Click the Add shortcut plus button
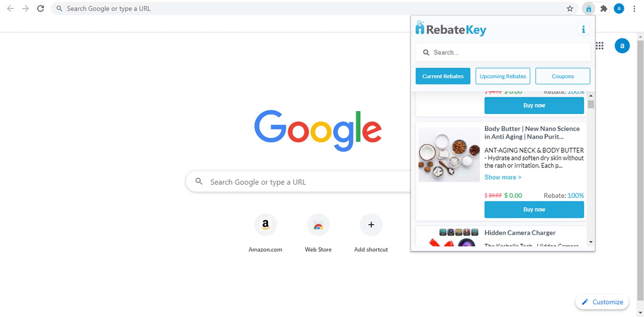644x317 pixels. coord(371,225)
